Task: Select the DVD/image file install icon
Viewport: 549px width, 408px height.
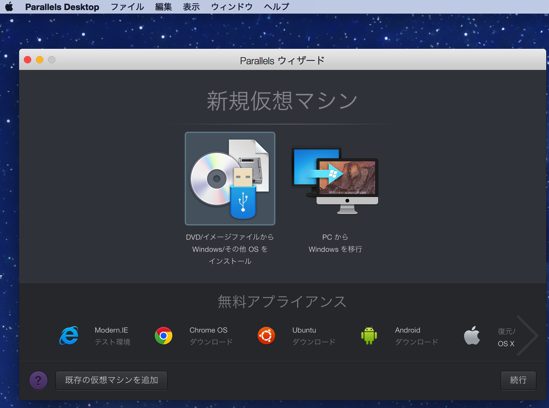Action: click(230, 179)
